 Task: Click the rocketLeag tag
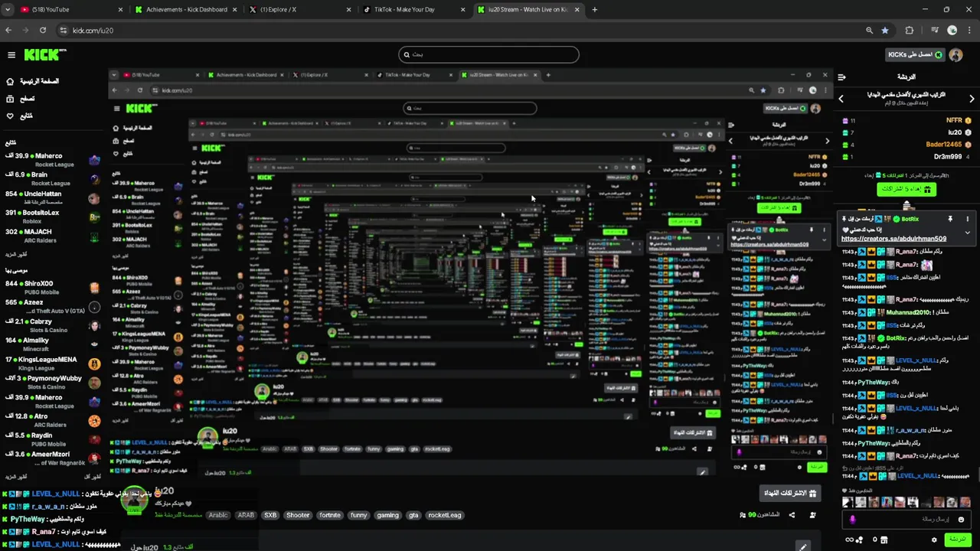coord(445,515)
